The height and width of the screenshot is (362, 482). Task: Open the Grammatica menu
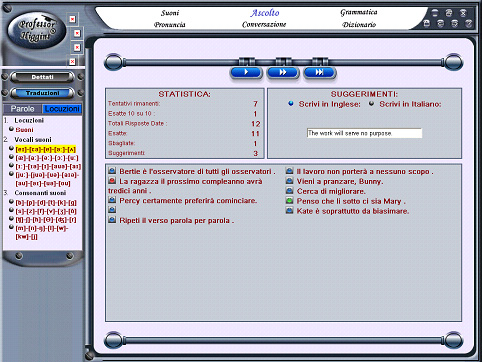tap(359, 13)
